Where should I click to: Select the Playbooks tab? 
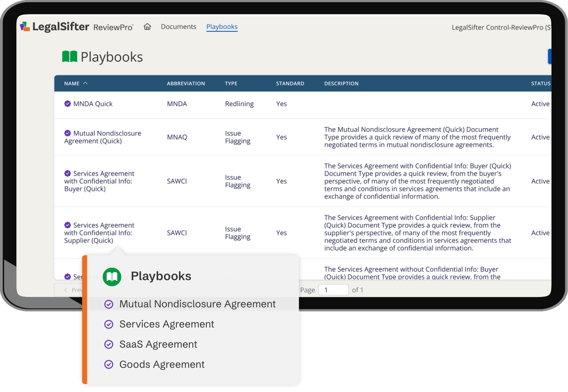pyautogui.click(x=222, y=27)
